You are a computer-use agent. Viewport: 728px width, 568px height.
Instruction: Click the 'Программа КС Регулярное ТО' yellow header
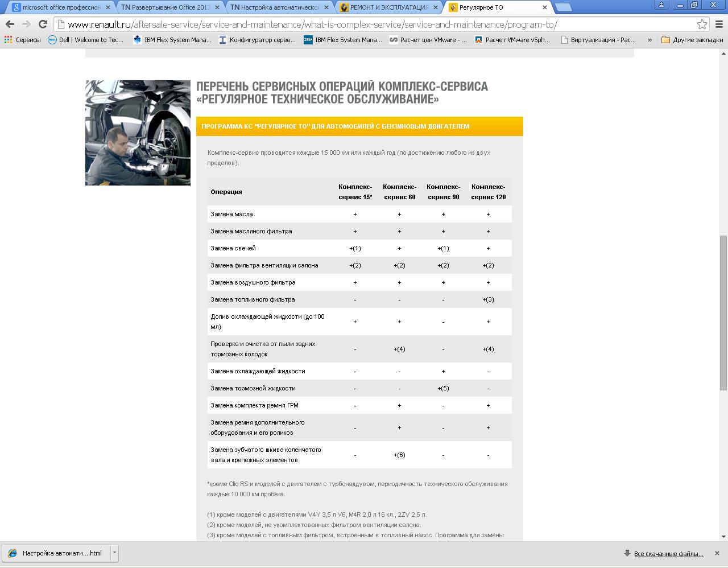pyautogui.click(x=359, y=126)
